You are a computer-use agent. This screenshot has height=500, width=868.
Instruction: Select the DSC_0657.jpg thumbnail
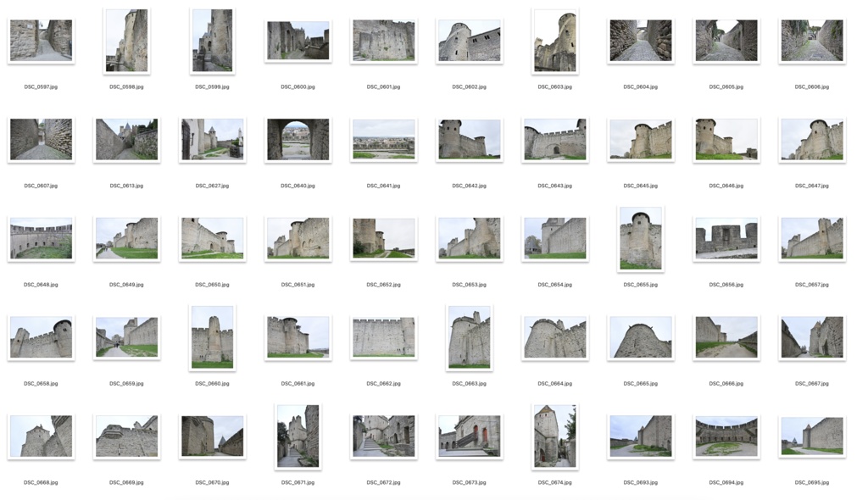click(x=812, y=239)
